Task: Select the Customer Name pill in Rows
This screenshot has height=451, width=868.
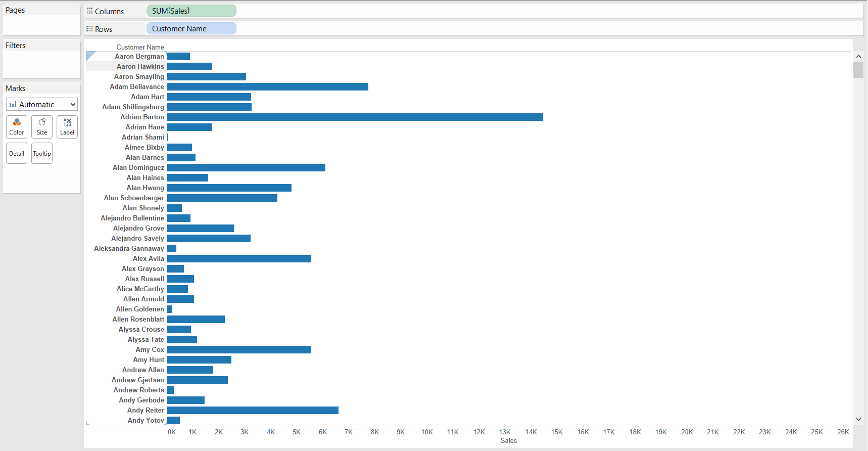Action: tap(191, 29)
